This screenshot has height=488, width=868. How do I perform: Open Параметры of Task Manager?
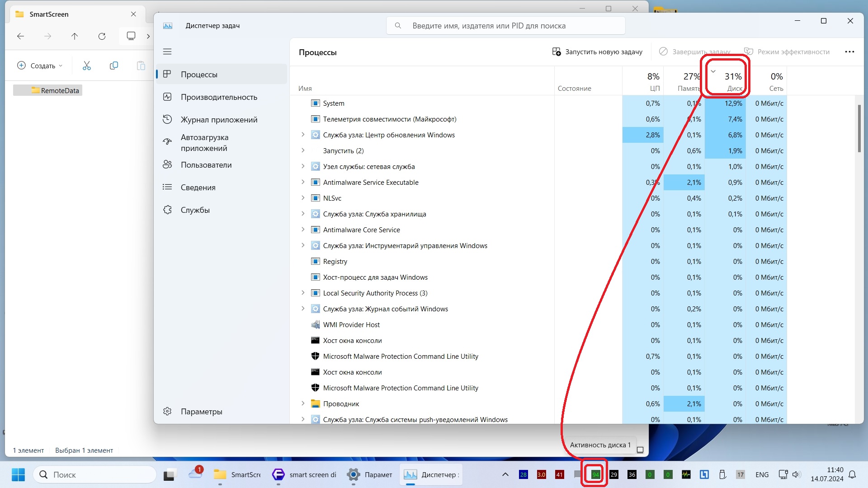click(x=222, y=412)
